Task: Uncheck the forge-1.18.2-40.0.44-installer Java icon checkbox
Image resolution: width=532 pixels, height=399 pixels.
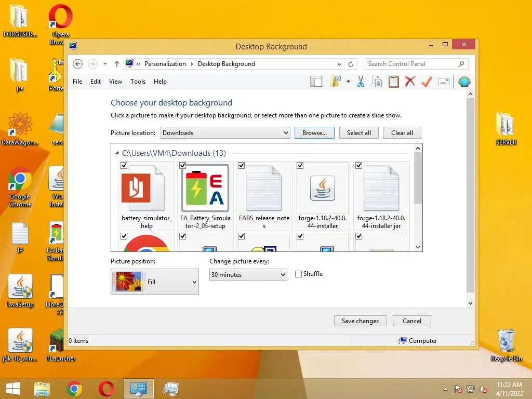Action: tap(300, 166)
